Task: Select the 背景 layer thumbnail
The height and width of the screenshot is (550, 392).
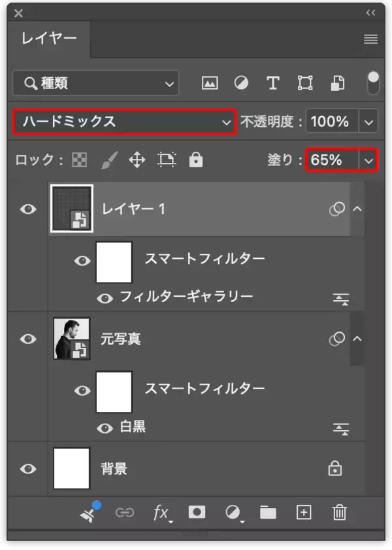Action: coord(71,468)
